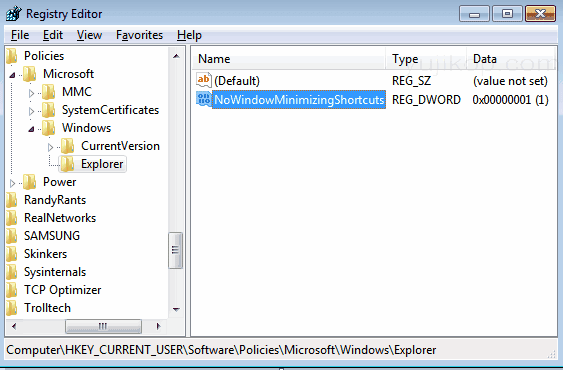Click the TCP Optimizer folder icon
Screen dimensions: 563x370
pos(12,290)
